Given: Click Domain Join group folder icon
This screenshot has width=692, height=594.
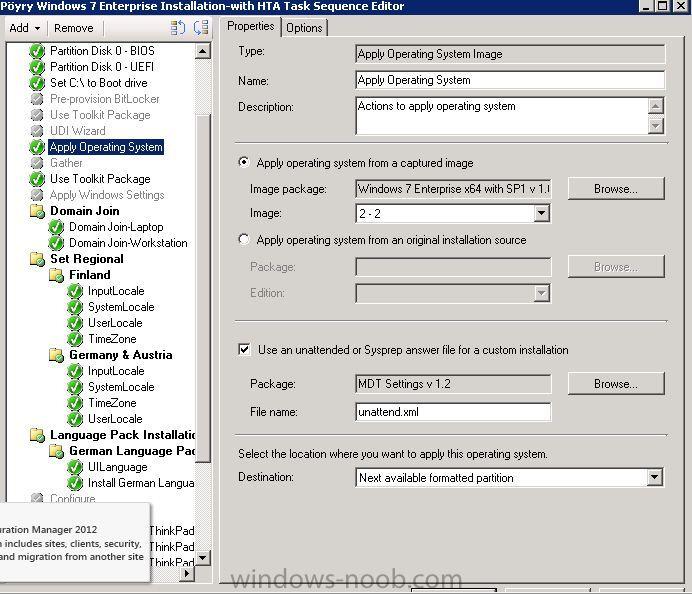Looking at the screenshot, I should [37, 211].
